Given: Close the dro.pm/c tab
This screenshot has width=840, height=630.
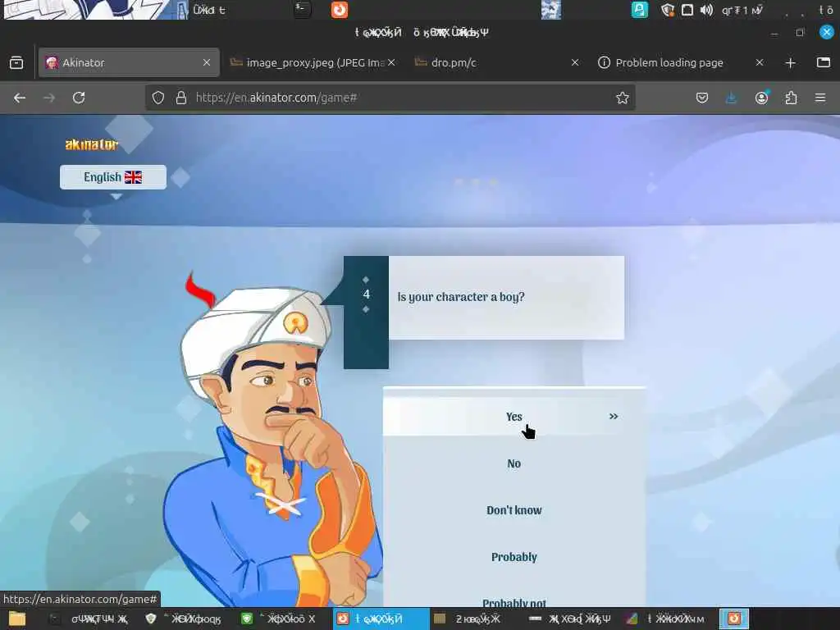Looking at the screenshot, I should click(x=575, y=62).
